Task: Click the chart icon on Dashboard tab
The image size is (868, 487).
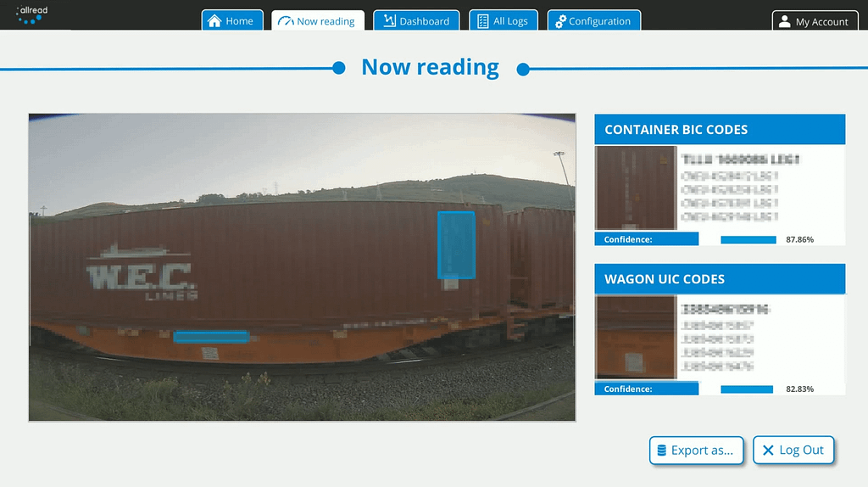Action: coord(389,20)
